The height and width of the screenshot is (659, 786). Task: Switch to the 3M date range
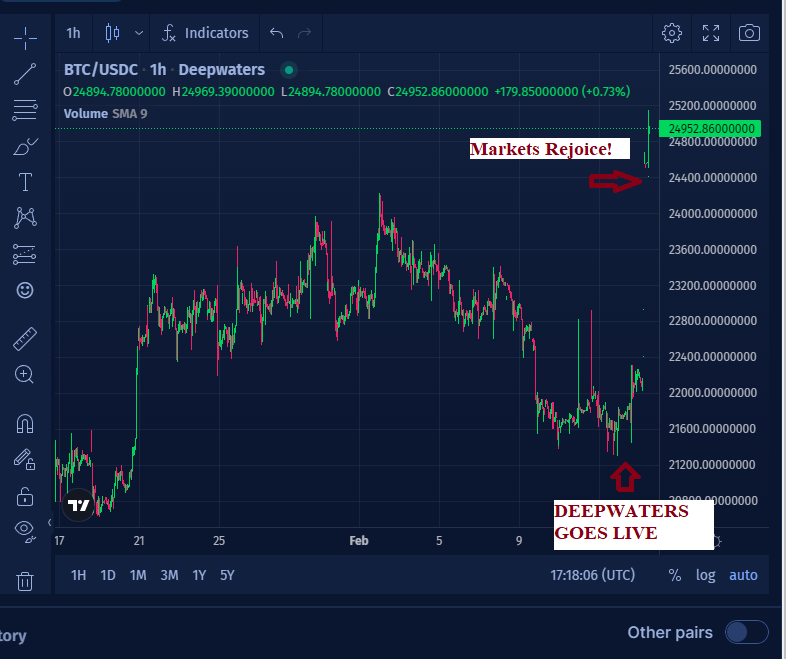click(x=169, y=575)
